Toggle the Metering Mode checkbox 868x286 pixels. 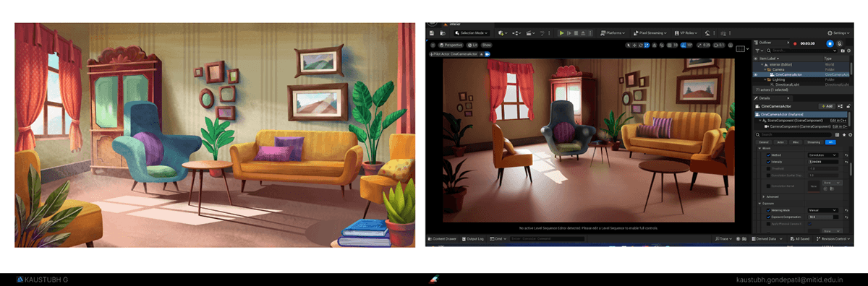tap(768, 210)
